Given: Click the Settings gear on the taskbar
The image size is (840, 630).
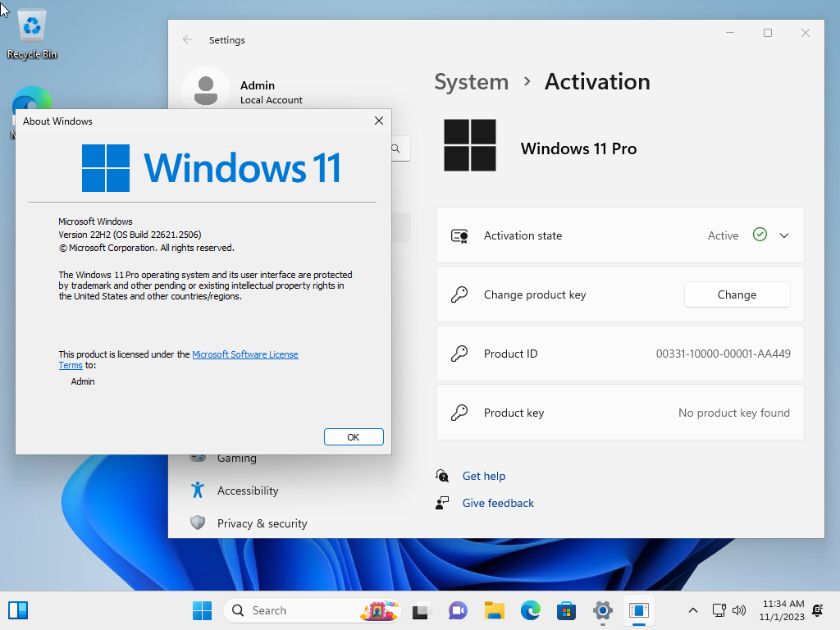Looking at the screenshot, I should [603, 610].
